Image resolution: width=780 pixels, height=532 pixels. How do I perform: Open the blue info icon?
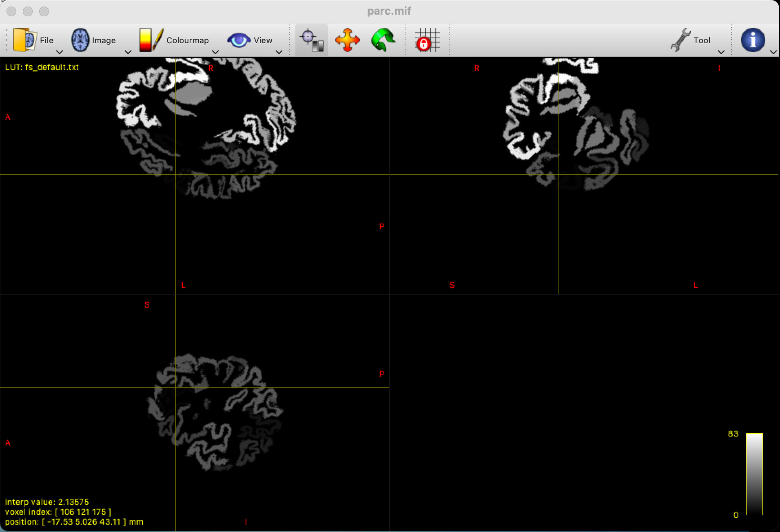[753, 40]
